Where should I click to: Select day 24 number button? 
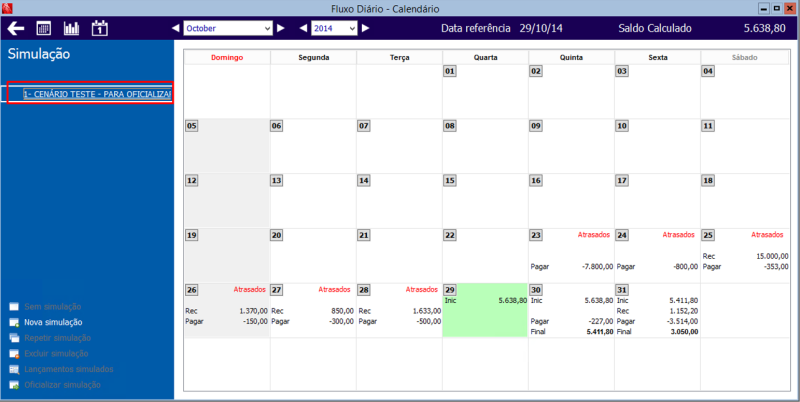[x=621, y=235]
